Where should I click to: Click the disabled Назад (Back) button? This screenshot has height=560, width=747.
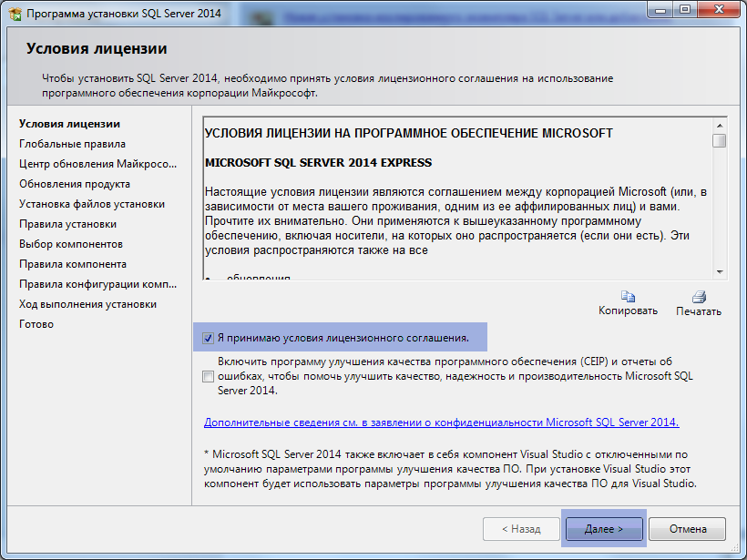[521, 529]
